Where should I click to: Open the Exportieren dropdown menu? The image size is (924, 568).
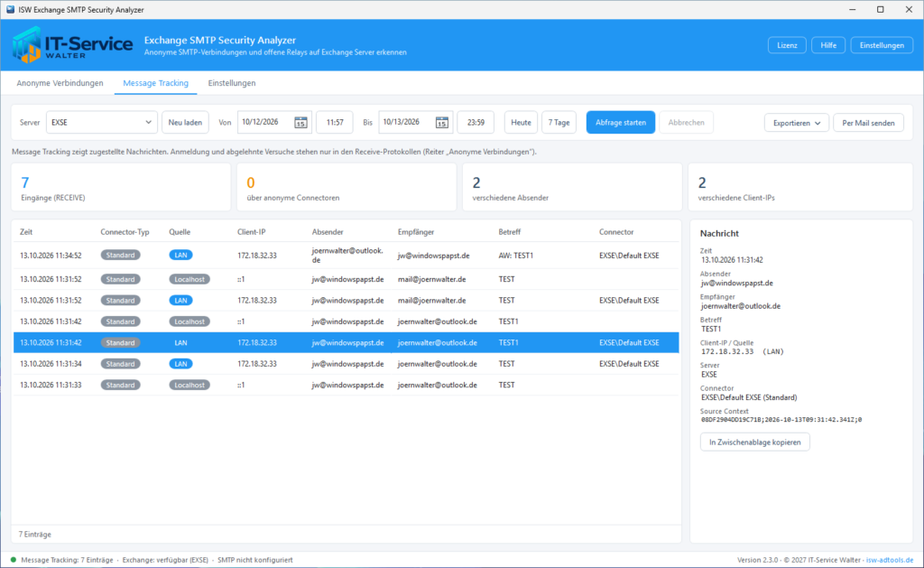point(797,123)
